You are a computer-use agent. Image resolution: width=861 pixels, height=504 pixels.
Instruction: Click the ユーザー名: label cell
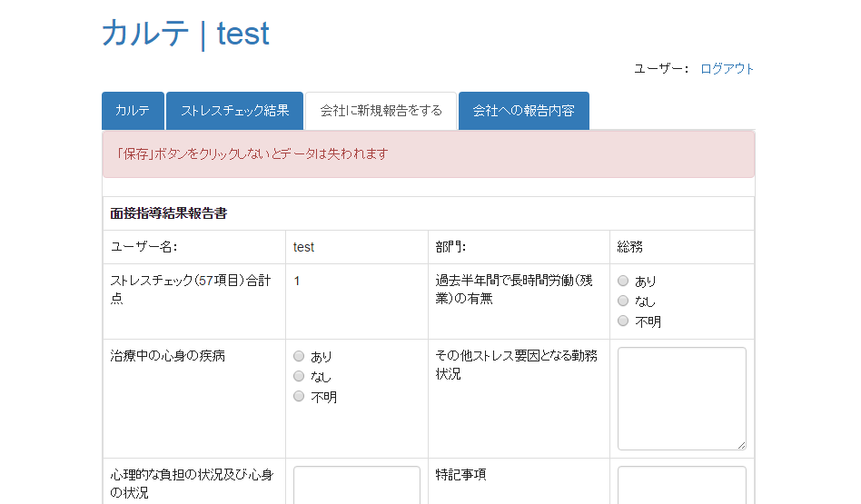point(194,247)
